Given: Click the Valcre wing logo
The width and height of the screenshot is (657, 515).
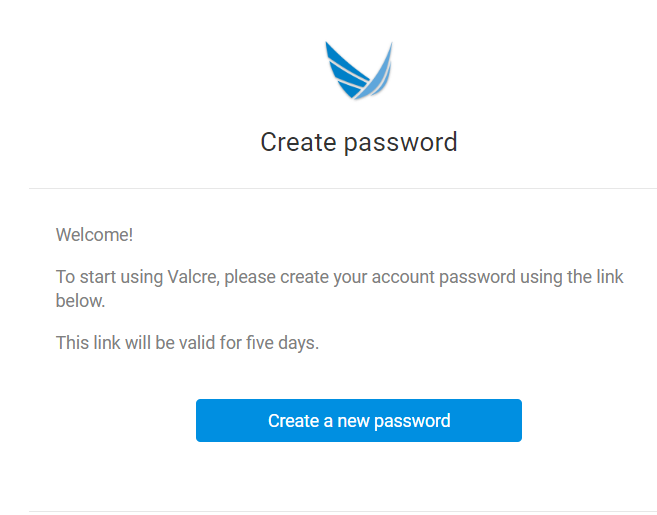Looking at the screenshot, I should [359, 70].
